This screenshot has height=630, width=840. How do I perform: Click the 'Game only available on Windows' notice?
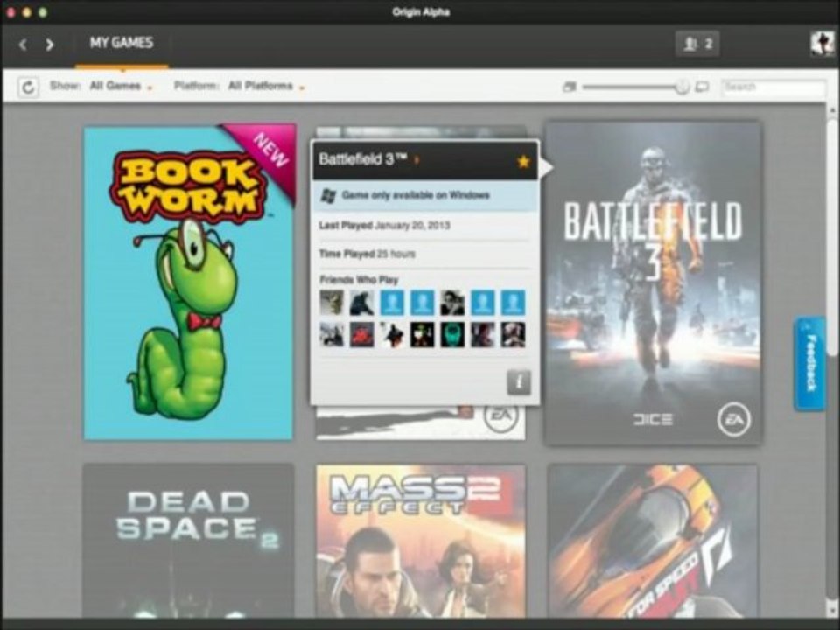pos(425,195)
